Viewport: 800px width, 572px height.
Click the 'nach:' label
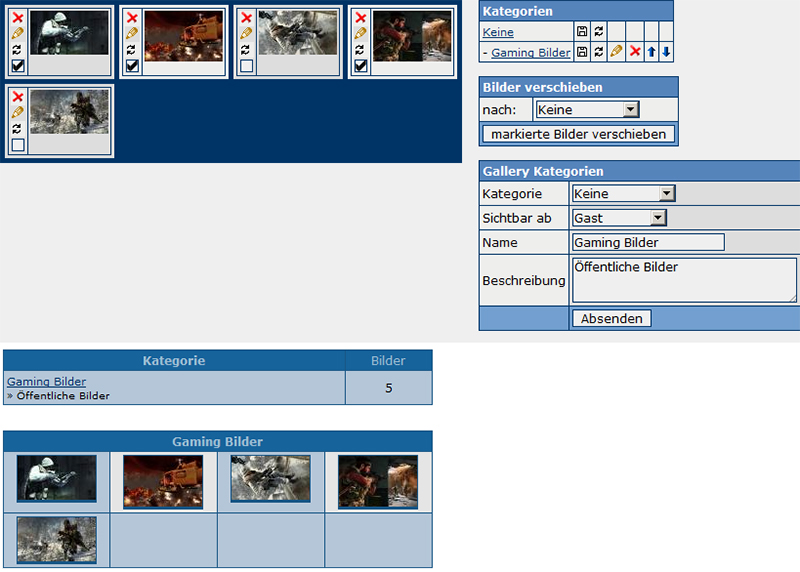pos(499,110)
